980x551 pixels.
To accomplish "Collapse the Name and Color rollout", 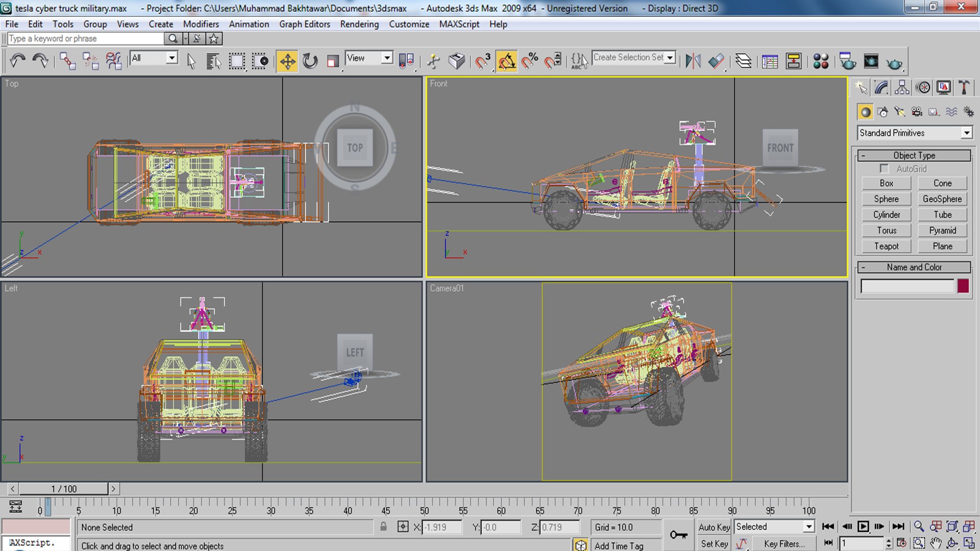I will (914, 267).
